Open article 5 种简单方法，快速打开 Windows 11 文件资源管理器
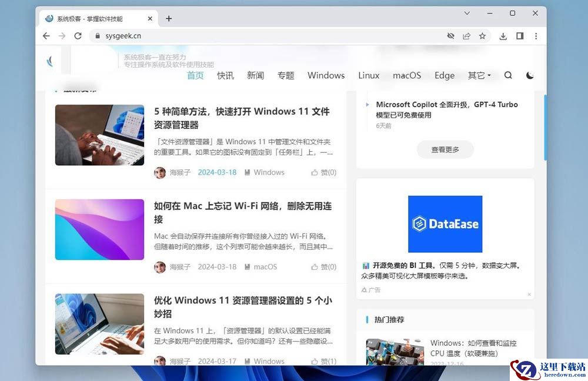Image resolution: width=588 pixels, height=381 pixels. point(242,118)
